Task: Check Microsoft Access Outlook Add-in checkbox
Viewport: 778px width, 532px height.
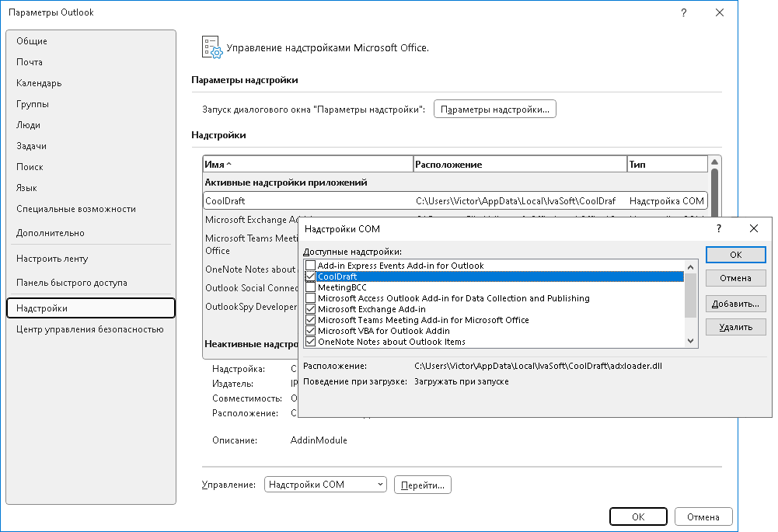Action: pos(311,298)
